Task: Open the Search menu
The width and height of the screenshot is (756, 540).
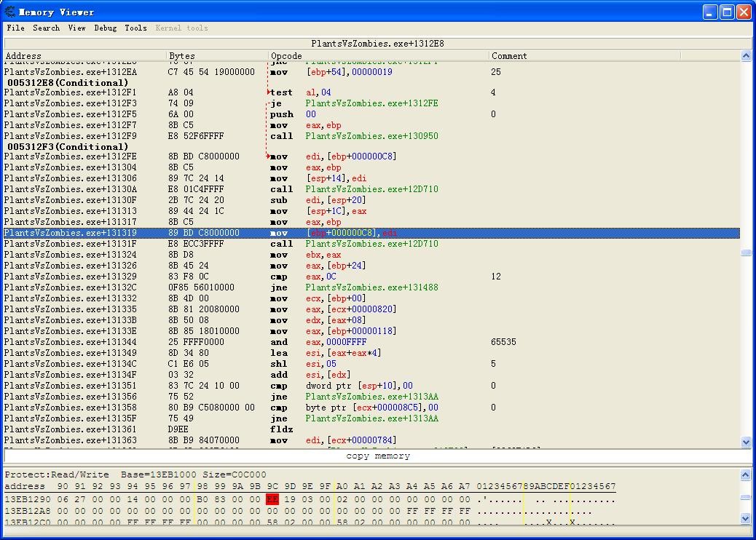Action: coord(47,28)
